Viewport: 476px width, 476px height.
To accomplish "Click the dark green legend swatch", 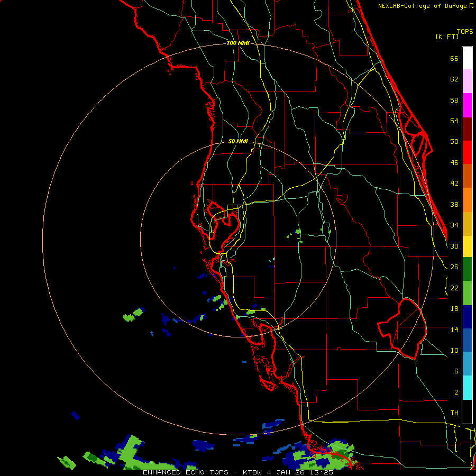I will coord(467,269).
